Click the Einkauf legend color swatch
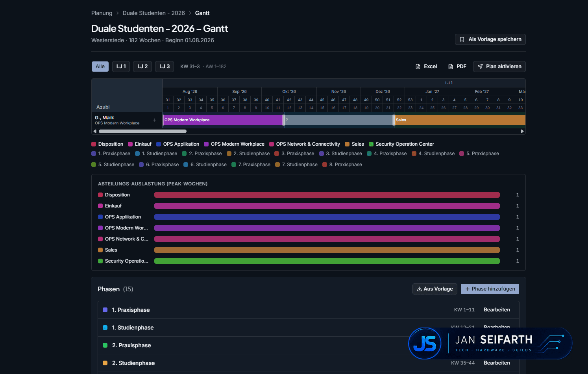Viewport: 588px width, 374px height. (x=130, y=144)
